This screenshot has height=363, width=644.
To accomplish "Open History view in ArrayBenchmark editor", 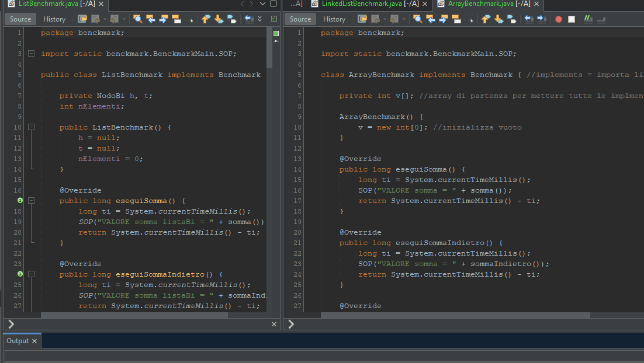I will point(334,19).
